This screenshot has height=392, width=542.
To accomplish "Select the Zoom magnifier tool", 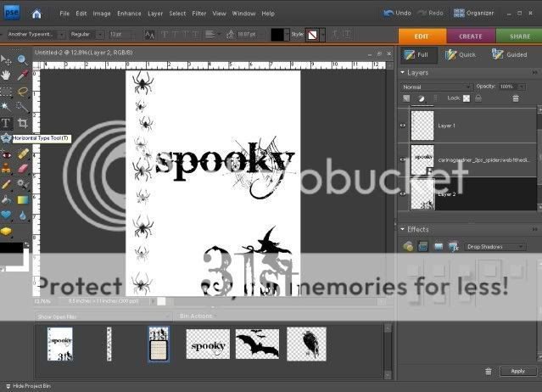I will click(22, 60).
